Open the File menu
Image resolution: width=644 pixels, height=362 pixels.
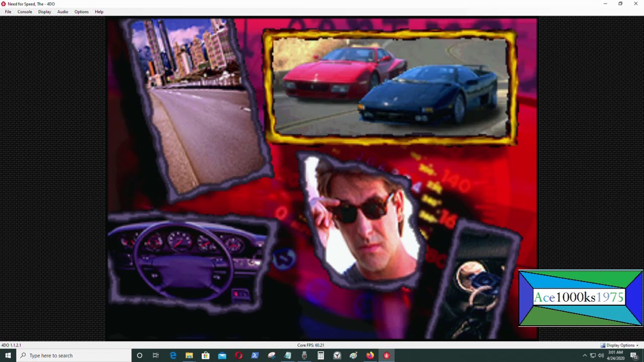pos(8,12)
